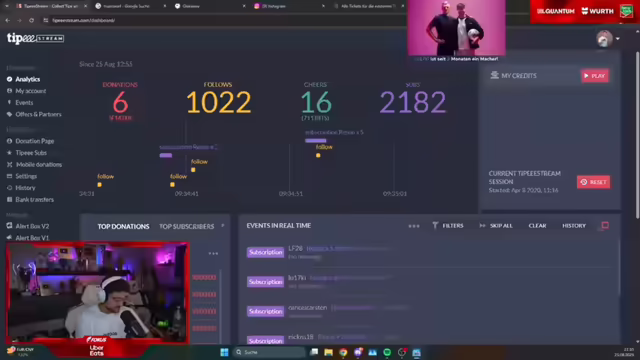Click the Filters funnel icon

pyautogui.click(x=435, y=225)
